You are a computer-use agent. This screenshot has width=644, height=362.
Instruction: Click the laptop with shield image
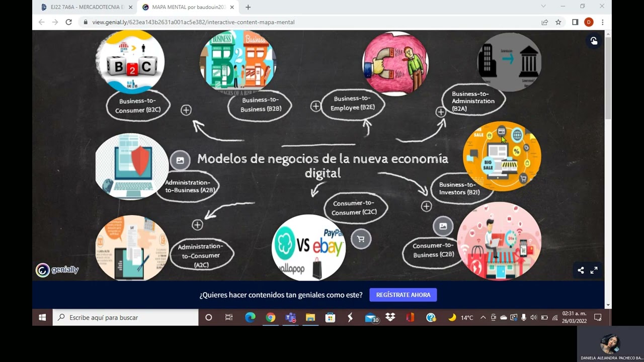(x=132, y=166)
